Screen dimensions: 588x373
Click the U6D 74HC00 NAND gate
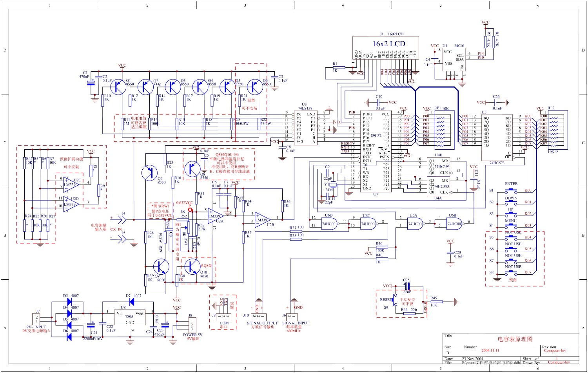pyautogui.click(x=330, y=224)
